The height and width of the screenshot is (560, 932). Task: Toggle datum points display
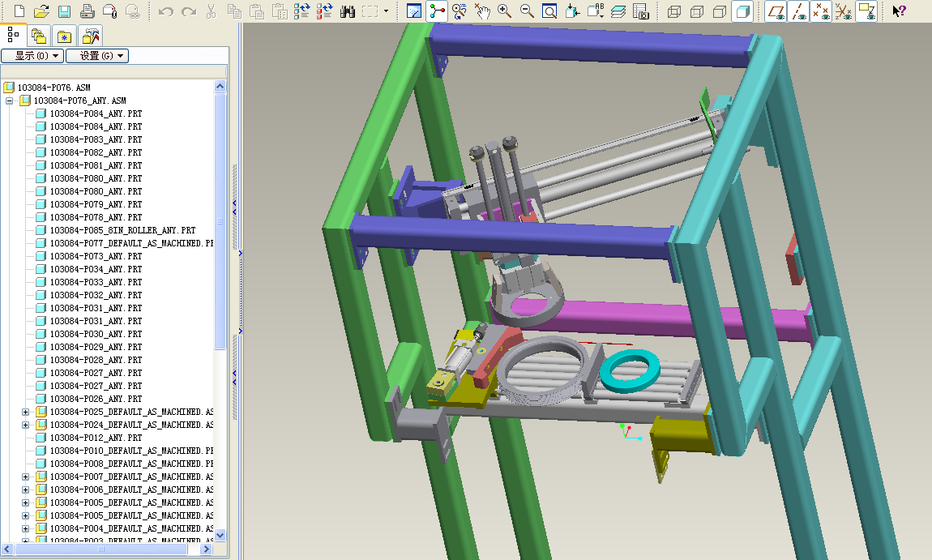[821, 11]
